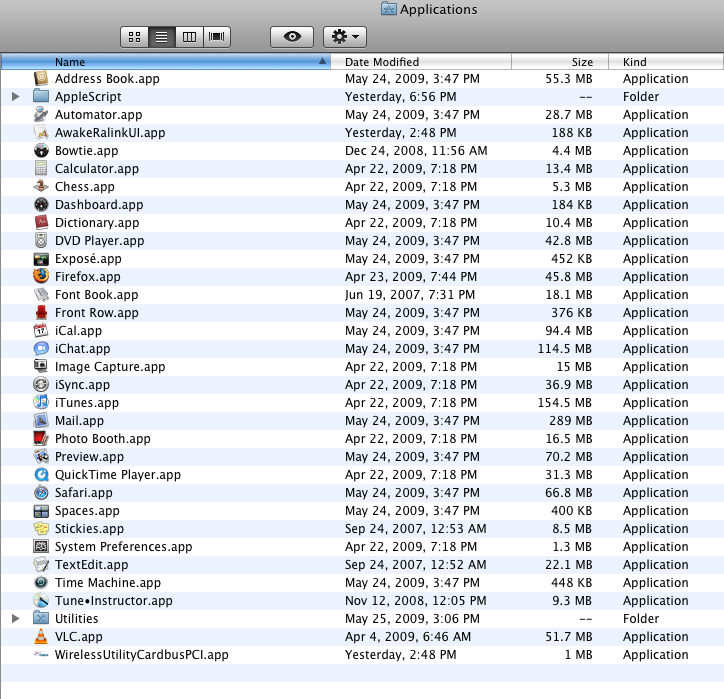The height and width of the screenshot is (699, 724).
Task: Select the Time Machine app icon
Action: click(41, 583)
